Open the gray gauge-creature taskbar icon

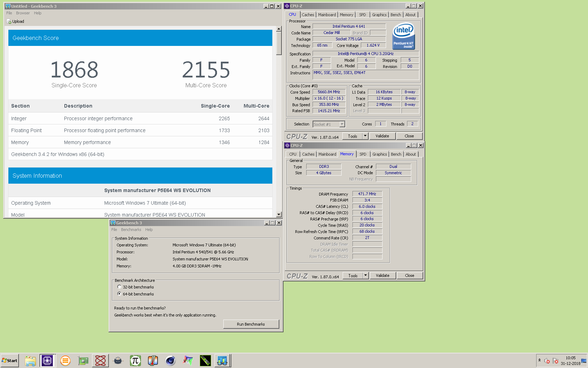(118, 361)
